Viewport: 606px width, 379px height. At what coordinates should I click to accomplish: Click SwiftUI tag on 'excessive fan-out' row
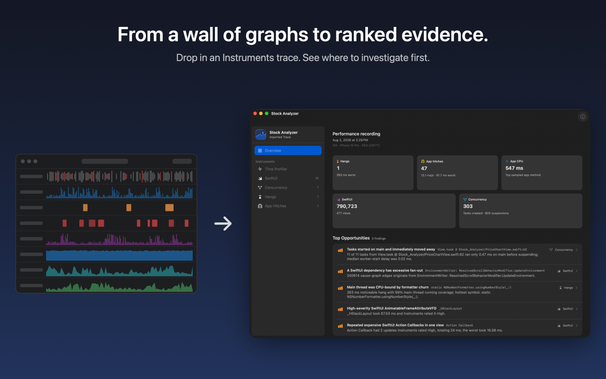pos(565,271)
